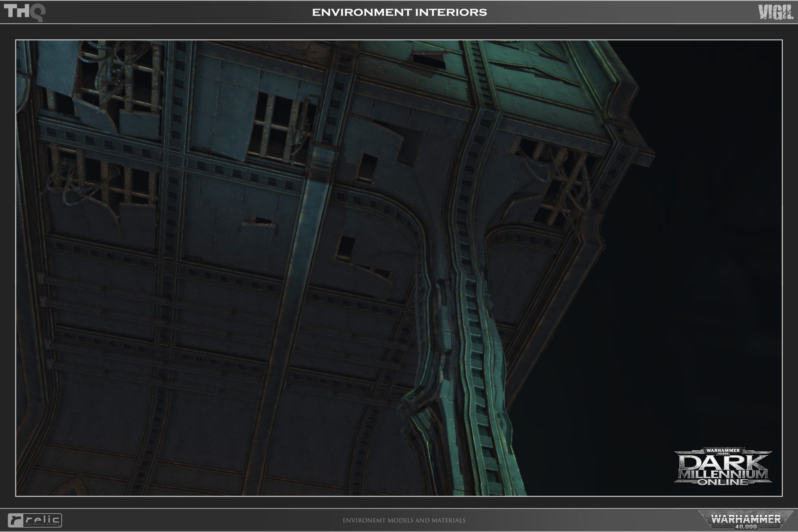Viewport: 798px width, 532px height.
Task: Select the Environemt Models and Materials caption
Action: tap(404, 520)
